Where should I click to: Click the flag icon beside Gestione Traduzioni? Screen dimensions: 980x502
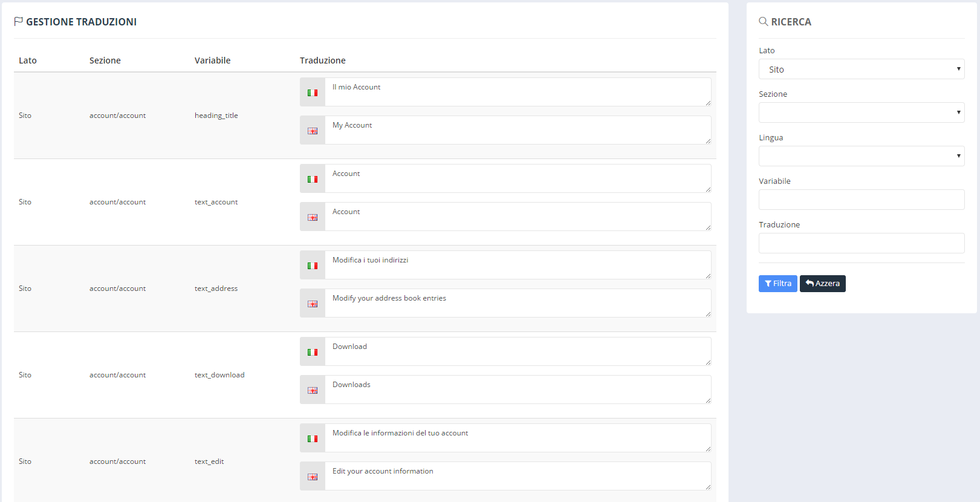point(19,22)
